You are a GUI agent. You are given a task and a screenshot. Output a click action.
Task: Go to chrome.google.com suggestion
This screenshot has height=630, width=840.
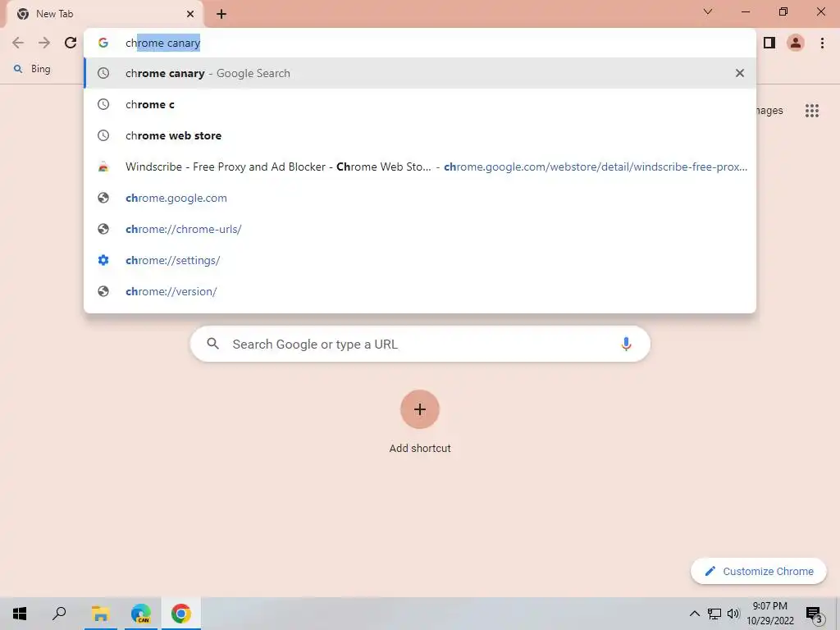pyautogui.click(x=420, y=198)
